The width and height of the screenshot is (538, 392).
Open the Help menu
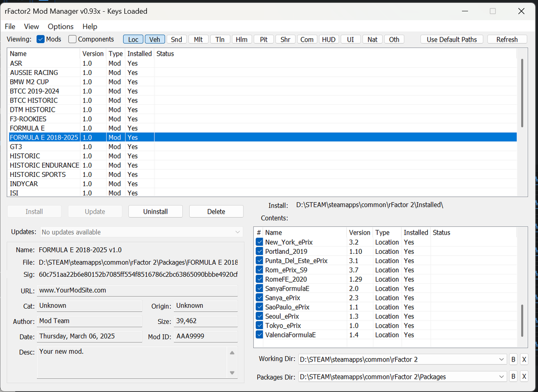point(90,26)
